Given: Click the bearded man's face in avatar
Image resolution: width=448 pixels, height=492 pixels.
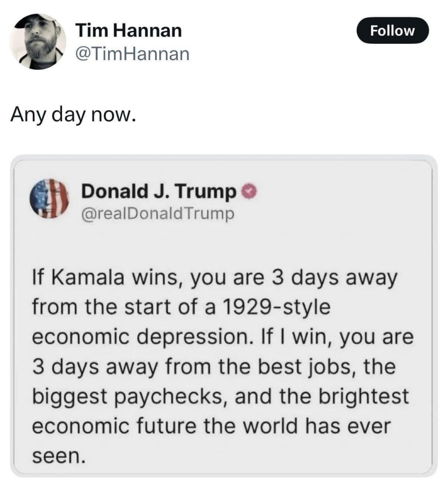Looking at the screenshot, I should (37, 39).
